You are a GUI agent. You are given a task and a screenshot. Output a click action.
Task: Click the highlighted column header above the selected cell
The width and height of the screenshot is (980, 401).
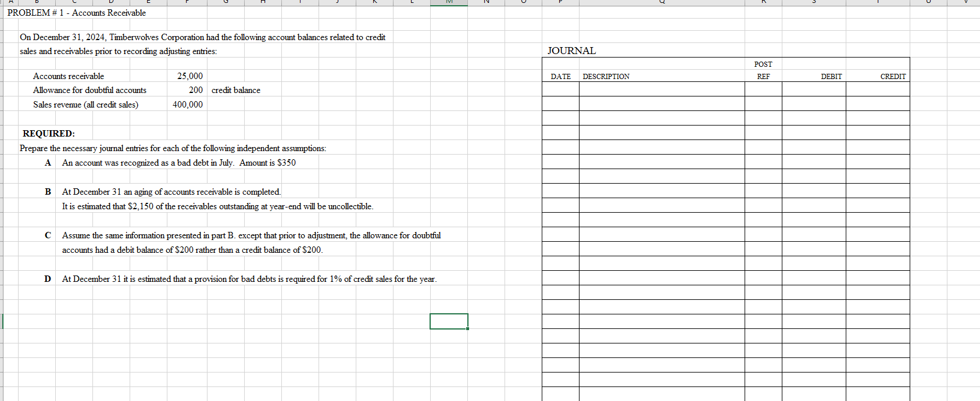pos(449,3)
